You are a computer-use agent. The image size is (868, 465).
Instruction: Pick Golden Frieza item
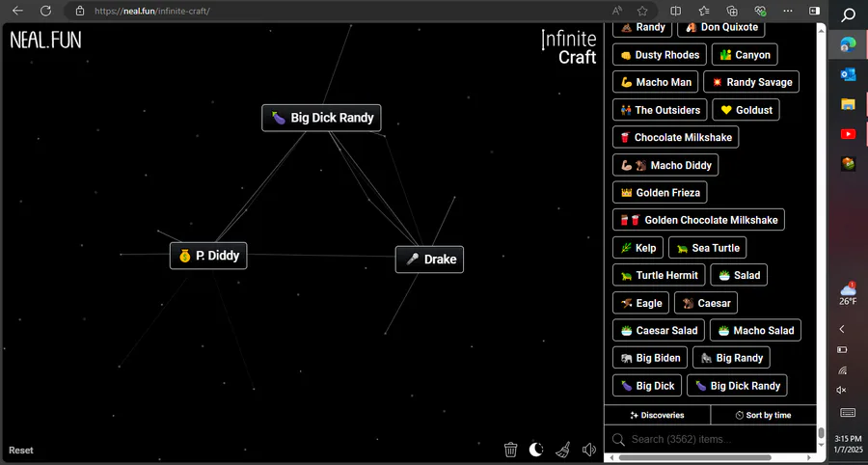660,193
